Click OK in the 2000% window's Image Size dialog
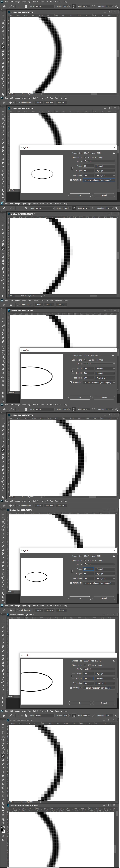The width and height of the screenshot is (120, 868). [x=80, y=398]
